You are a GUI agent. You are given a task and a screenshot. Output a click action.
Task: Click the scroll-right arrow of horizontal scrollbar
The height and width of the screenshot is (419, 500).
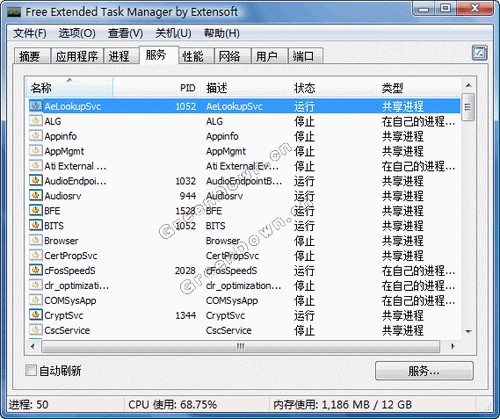coord(452,346)
